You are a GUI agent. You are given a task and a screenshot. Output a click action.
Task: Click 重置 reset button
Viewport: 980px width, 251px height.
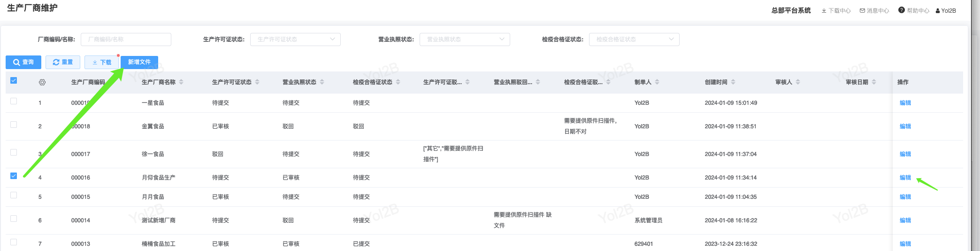63,62
